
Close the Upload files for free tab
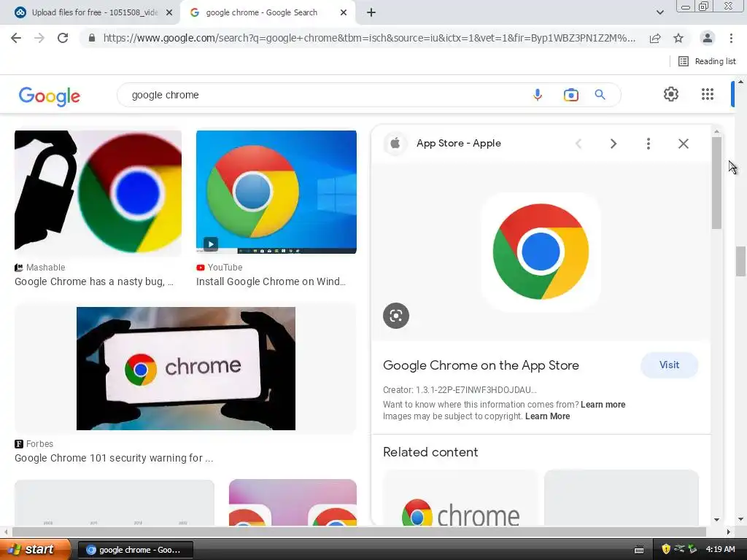(x=169, y=13)
